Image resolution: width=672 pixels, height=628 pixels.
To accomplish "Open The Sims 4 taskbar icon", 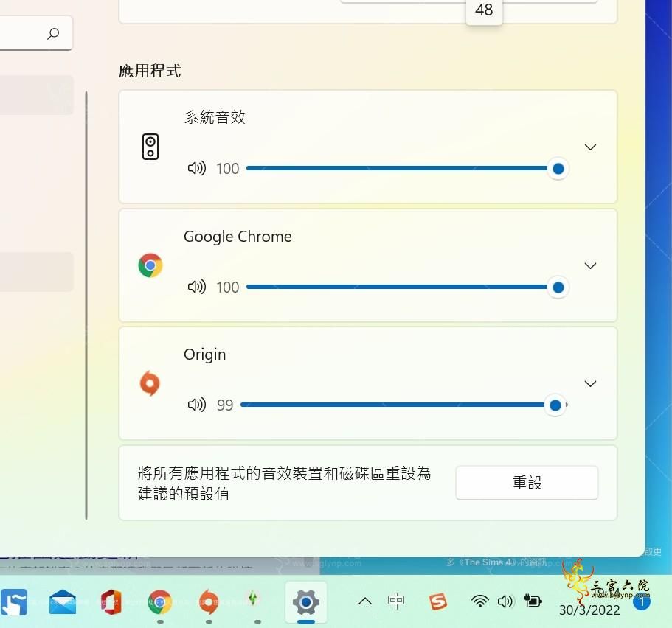I will [x=253, y=598].
